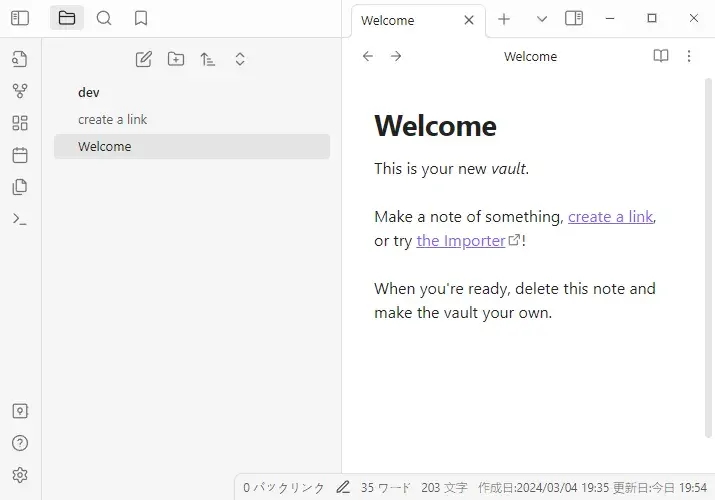The height and width of the screenshot is (500, 715).
Task: Open today's daily note calendar icon
Action: point(20,155)
